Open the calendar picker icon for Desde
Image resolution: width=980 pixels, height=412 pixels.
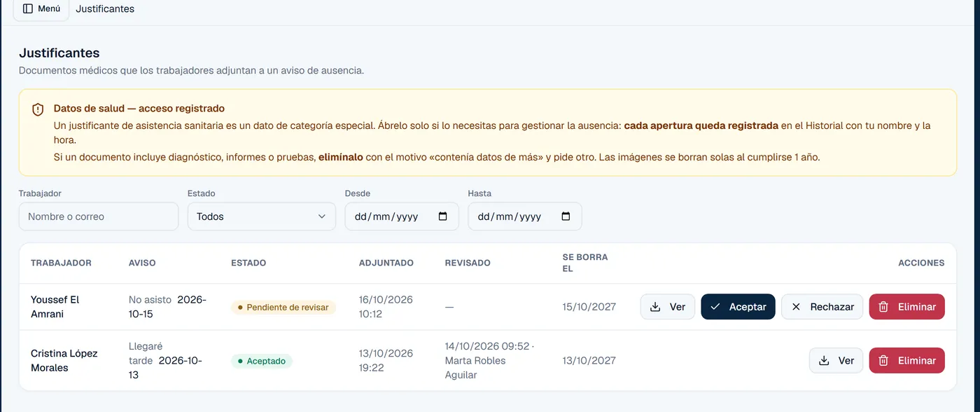(442, 217)
